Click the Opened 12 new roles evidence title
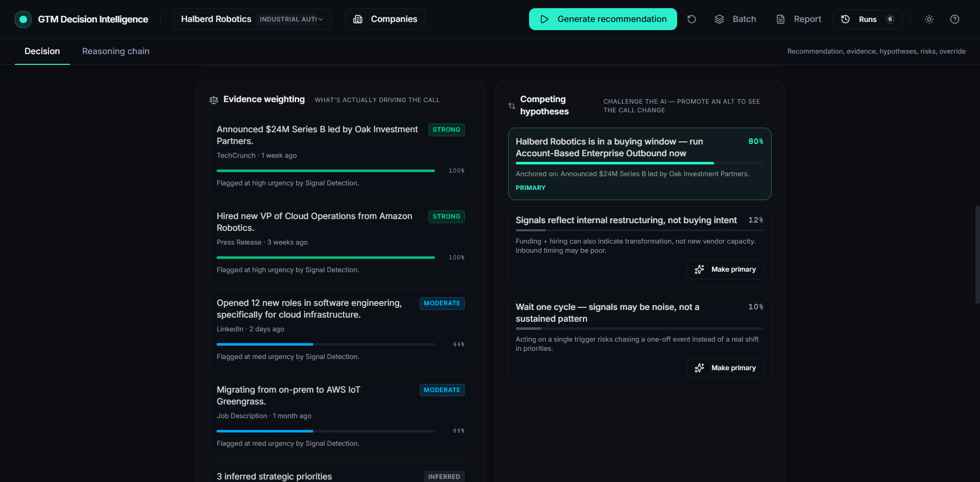The height and width of the screenshot is (482, 980). (x=309, y=309)
